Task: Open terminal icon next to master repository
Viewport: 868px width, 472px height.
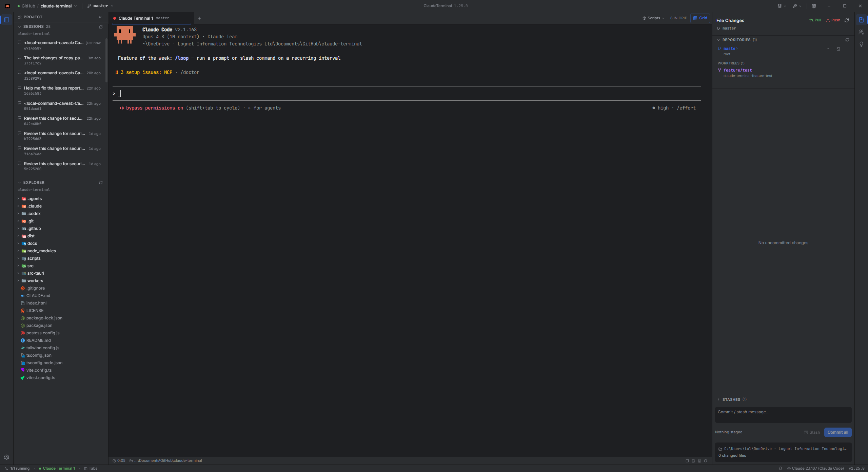Action: coord(838,49)
